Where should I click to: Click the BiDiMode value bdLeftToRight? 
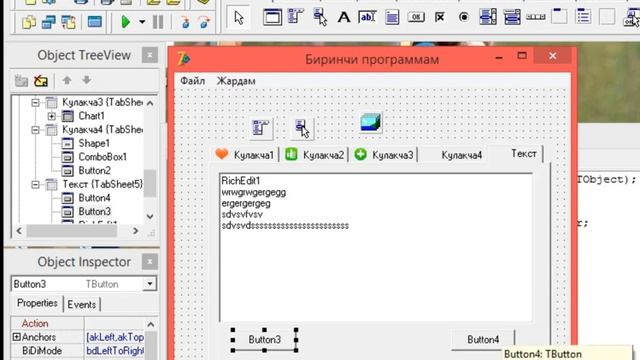pyautogui.click(x=115, y=351)
